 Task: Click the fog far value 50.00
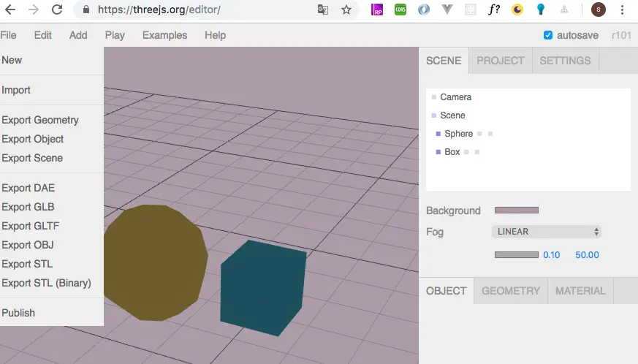pos(587,255)
